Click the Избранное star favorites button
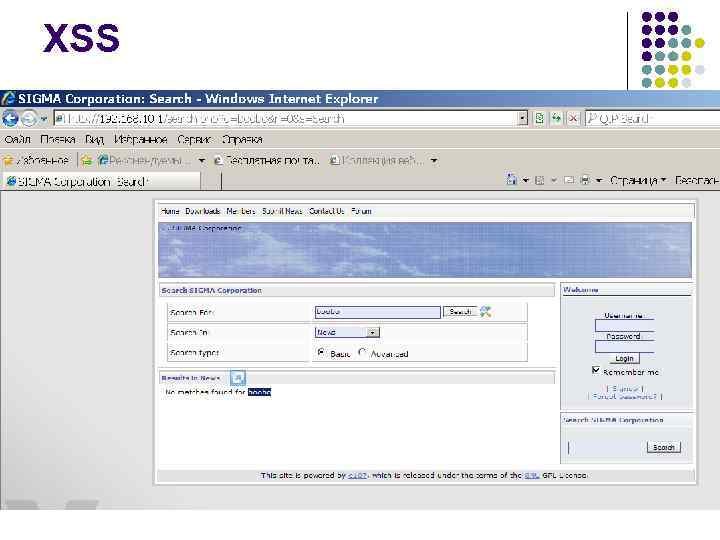 pos(36,160)
